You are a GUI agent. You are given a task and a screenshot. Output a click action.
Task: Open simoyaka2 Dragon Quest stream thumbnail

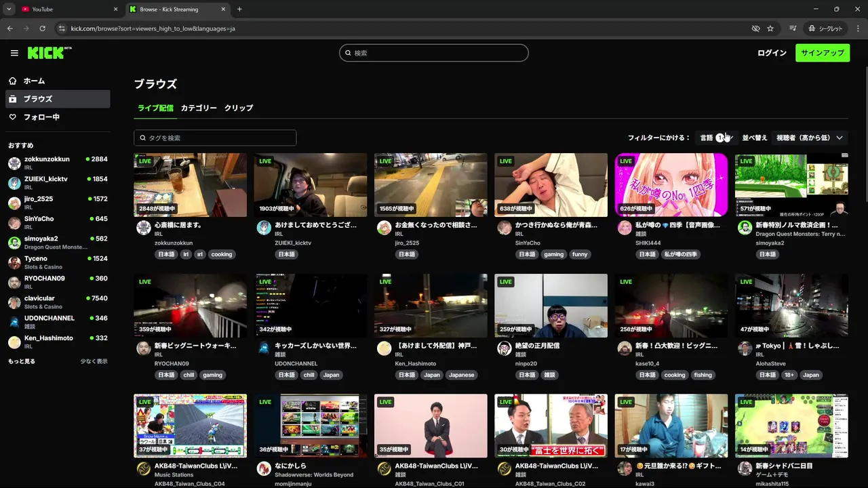pyautogui.click(x=791, y=185)
